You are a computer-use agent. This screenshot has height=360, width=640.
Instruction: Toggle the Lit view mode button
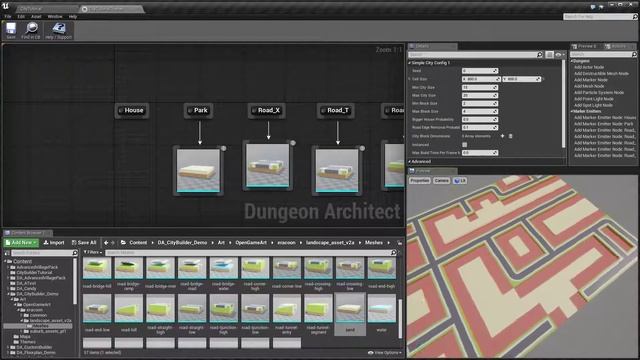(x=460, y=180)
